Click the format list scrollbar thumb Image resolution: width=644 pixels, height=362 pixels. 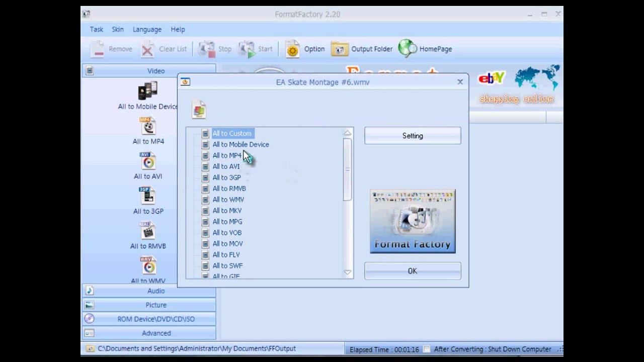click(x=347, y=169)
